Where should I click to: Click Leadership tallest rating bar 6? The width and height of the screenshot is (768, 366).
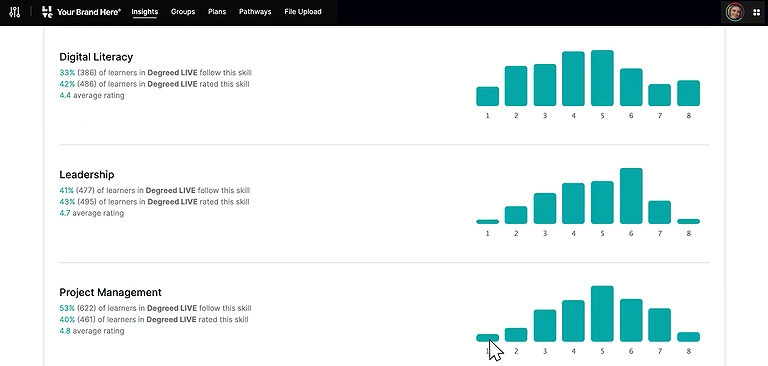click(x=631, y=196)
